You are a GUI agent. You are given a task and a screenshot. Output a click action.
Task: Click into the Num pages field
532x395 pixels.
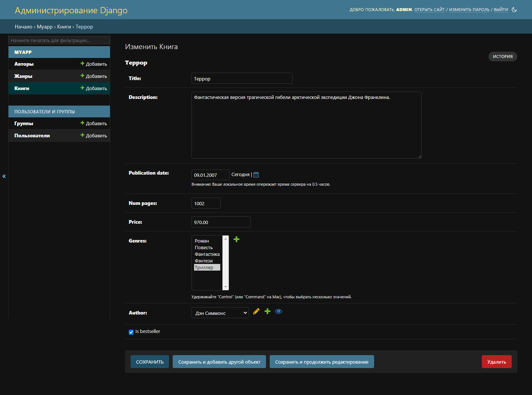pyautogui.click(x=206, y=203)
